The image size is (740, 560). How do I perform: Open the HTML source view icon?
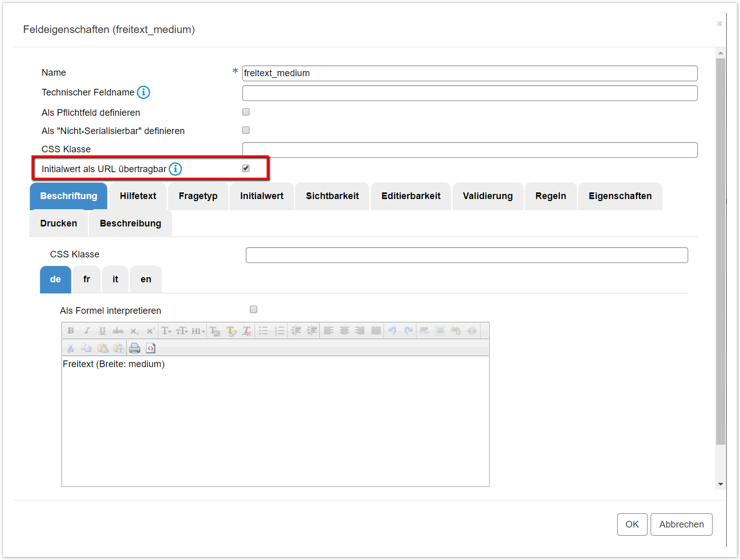tap(150, 348)
